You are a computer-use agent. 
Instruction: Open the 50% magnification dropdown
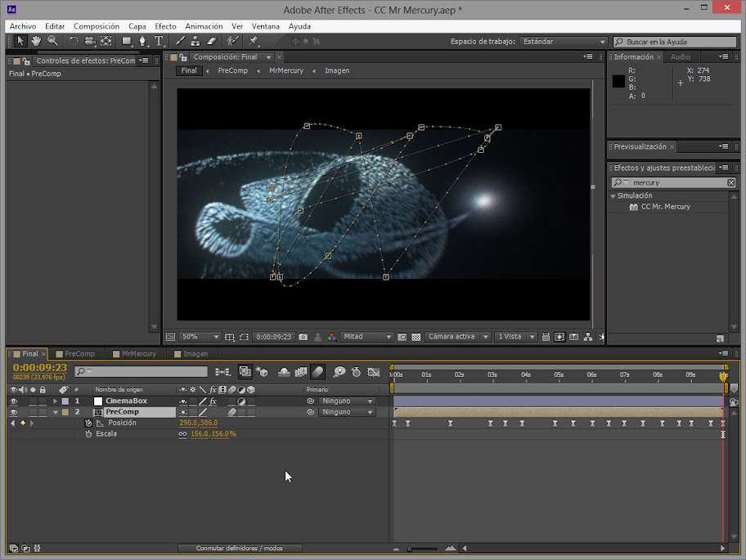pyautogui.click(x=200, y=337)
